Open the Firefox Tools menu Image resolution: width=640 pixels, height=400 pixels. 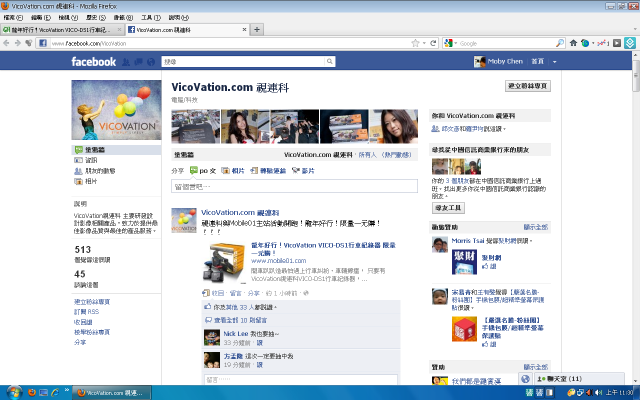[151, 18]
